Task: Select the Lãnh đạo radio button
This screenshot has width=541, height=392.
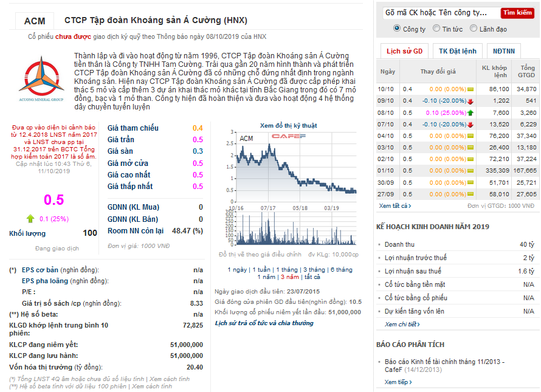Action: (x=474, y=29)
